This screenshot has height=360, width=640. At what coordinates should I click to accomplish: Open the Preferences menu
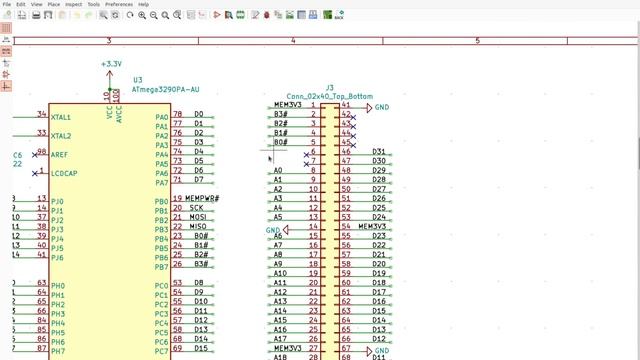click(119, 4)
